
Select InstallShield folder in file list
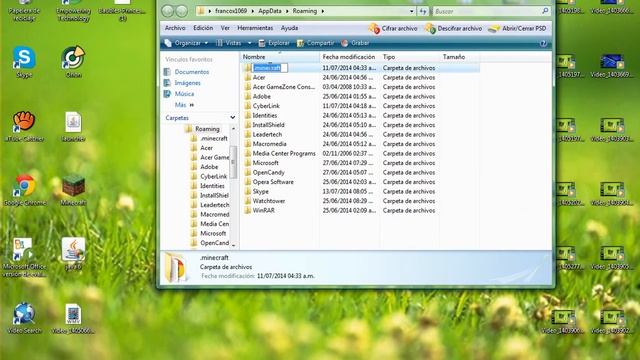coord(268,125)
